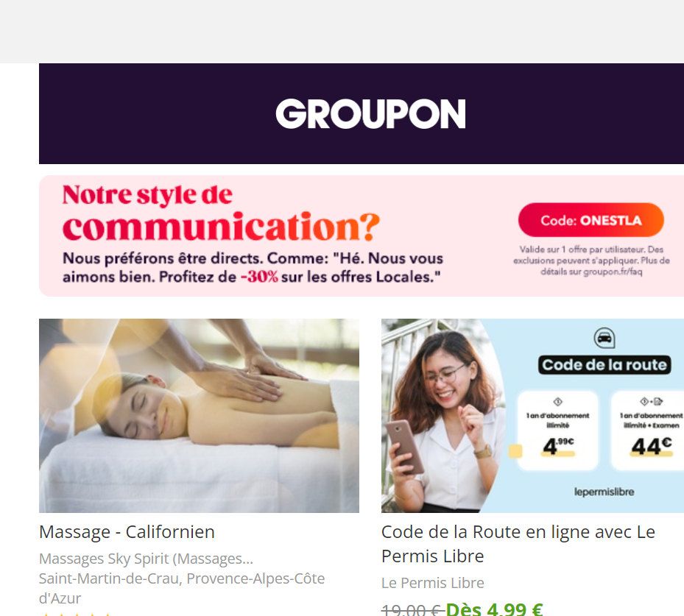Click the yellow star rating under massage deal
Screen dimensions: 684x616
coord(77,614)
